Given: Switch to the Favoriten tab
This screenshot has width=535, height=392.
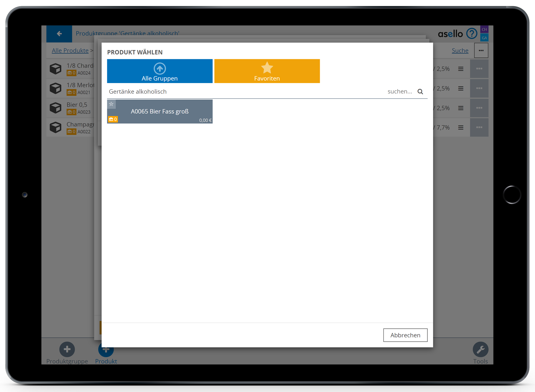Looking at the screenshot, I should tap(267, 71).
